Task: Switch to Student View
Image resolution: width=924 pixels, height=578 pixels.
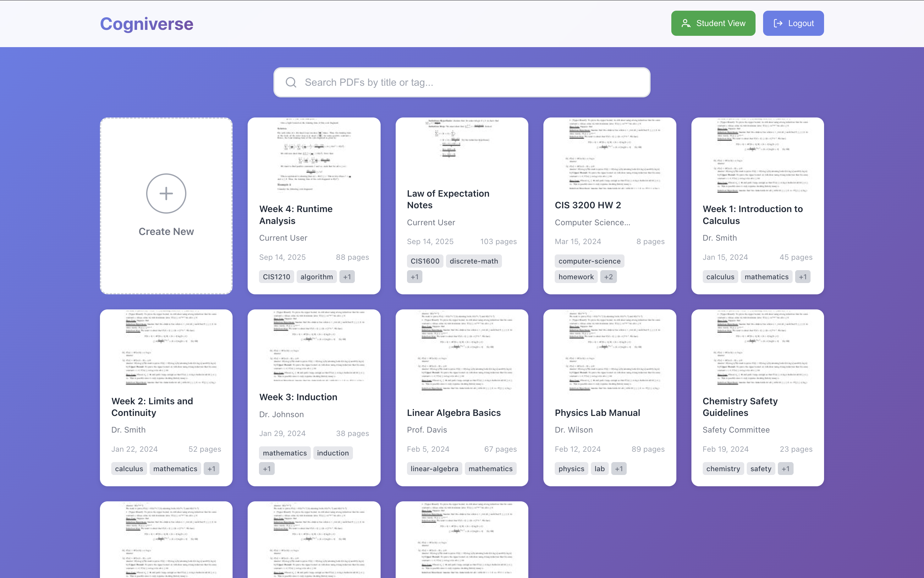Action: pos(713,23)
